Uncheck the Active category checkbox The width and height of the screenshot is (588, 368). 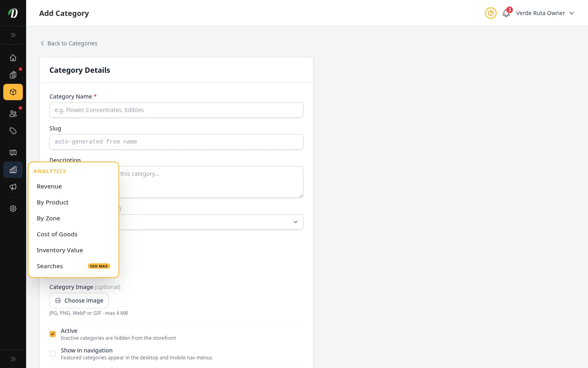point(53,334)
